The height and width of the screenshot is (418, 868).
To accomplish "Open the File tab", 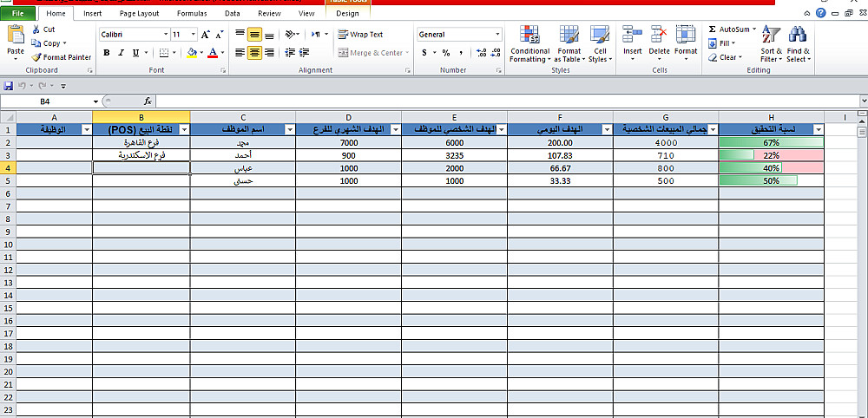I will tap(17, 13).
